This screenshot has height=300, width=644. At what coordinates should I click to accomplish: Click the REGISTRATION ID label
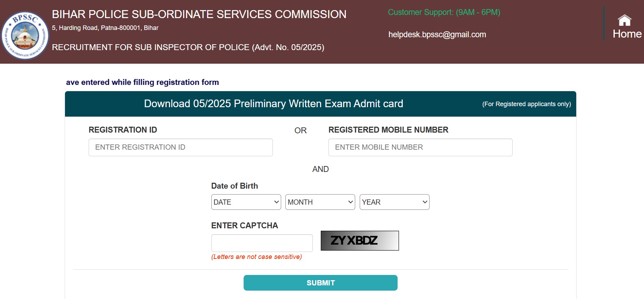[x=123, y=130]
